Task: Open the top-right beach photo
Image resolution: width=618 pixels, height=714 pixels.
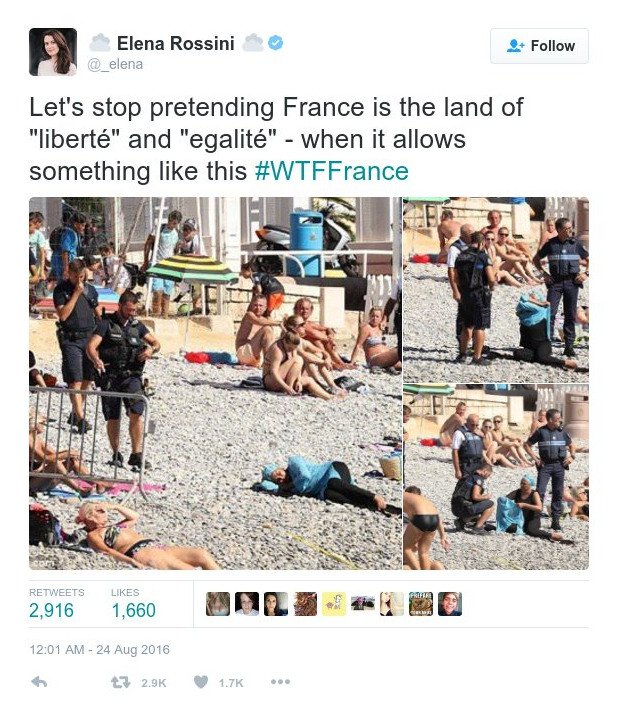Action: [496, 290]
